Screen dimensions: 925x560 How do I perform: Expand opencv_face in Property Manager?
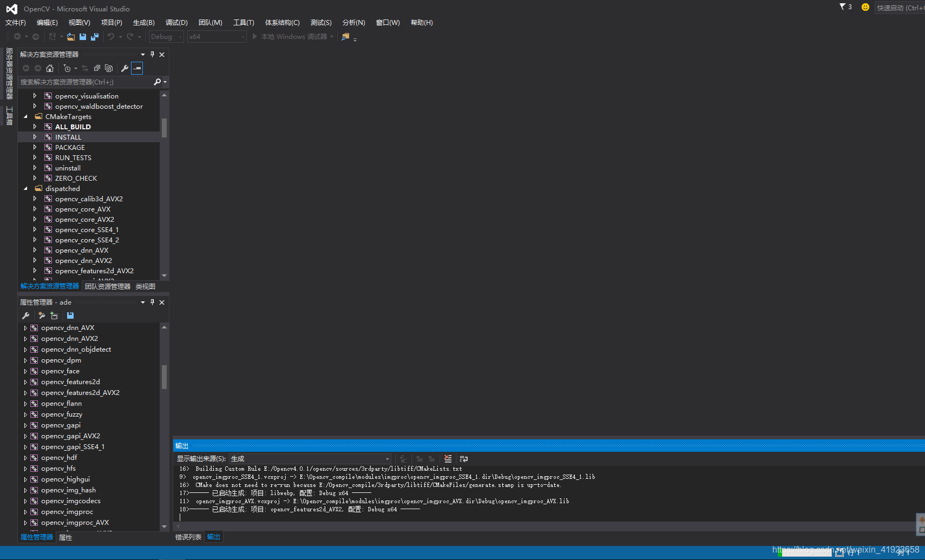point(25,371)
